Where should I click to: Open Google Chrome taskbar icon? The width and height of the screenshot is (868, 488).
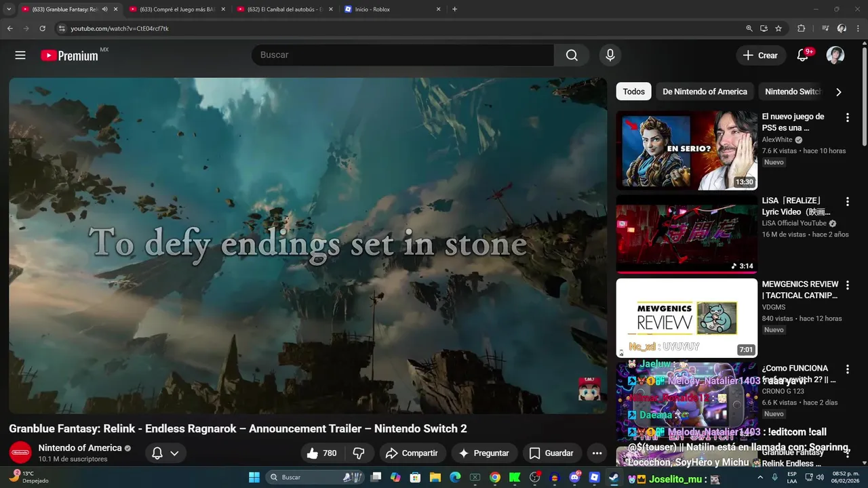pyautogui.click(x=495, y=477)
